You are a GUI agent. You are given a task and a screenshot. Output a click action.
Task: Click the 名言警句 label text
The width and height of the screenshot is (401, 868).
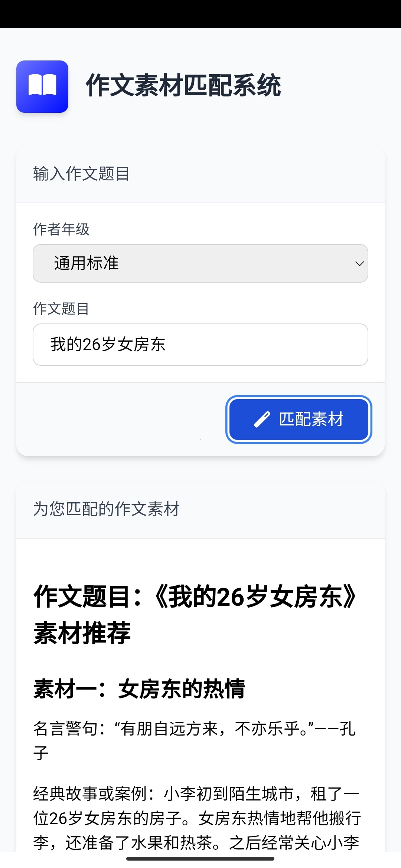[x=65, y=729]
